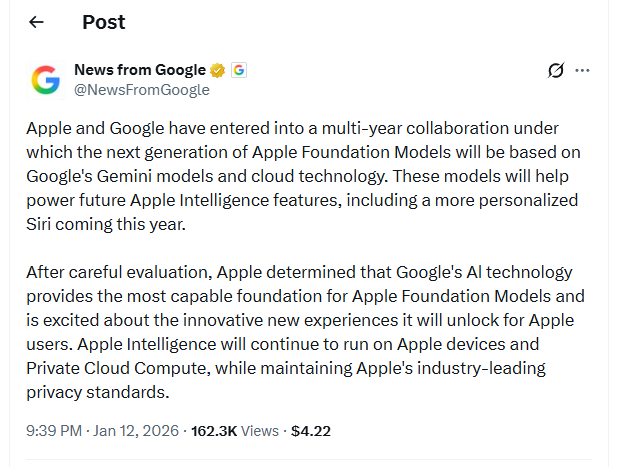Click the 9:39 PM timestamp
Image resolution: width=617 pixels, height=467 pixels.
[x=55, y=432]
